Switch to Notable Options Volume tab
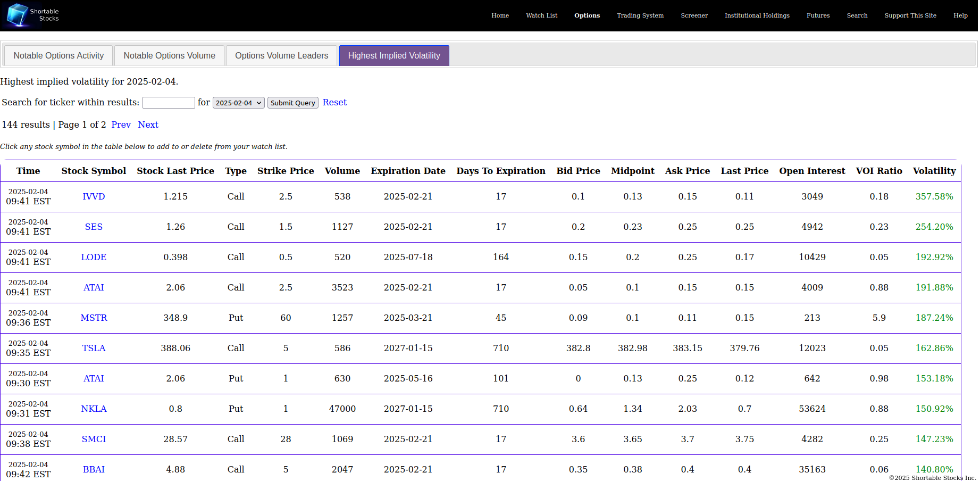The height and width of the screenshot is (481, 980). (169, 55)
